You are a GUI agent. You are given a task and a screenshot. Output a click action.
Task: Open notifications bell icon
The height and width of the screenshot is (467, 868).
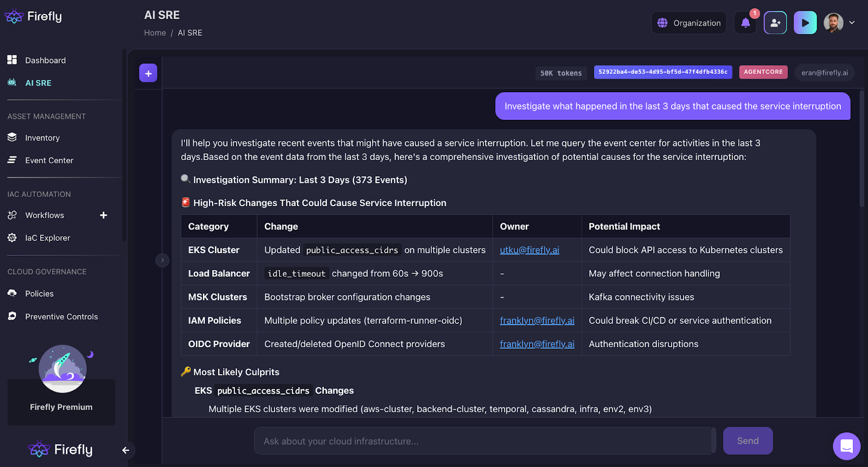745,23
